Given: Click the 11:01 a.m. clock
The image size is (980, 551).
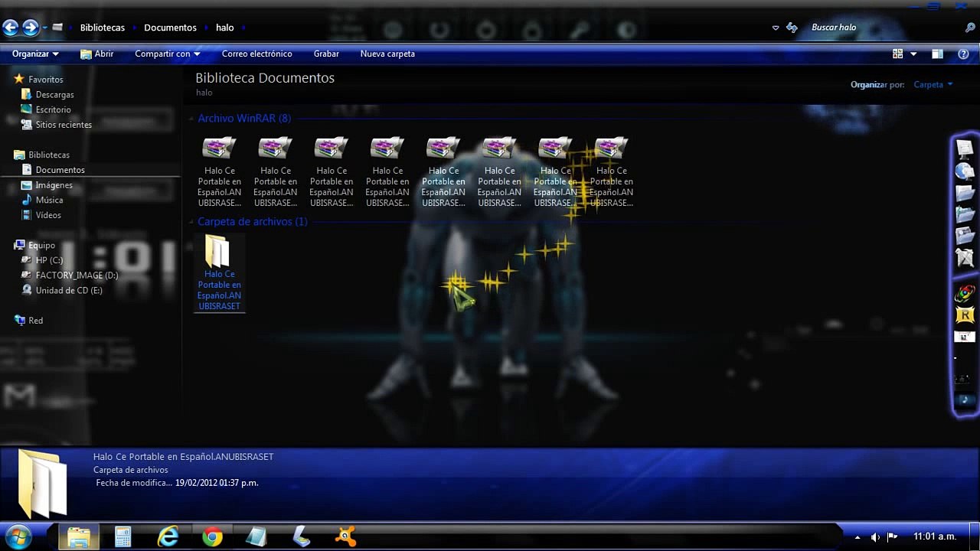Looking at the screenshot, I should 935,536.
